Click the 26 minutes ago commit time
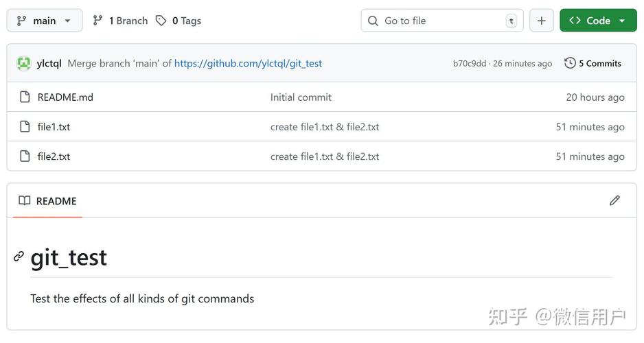 click(x=522, y=64)
